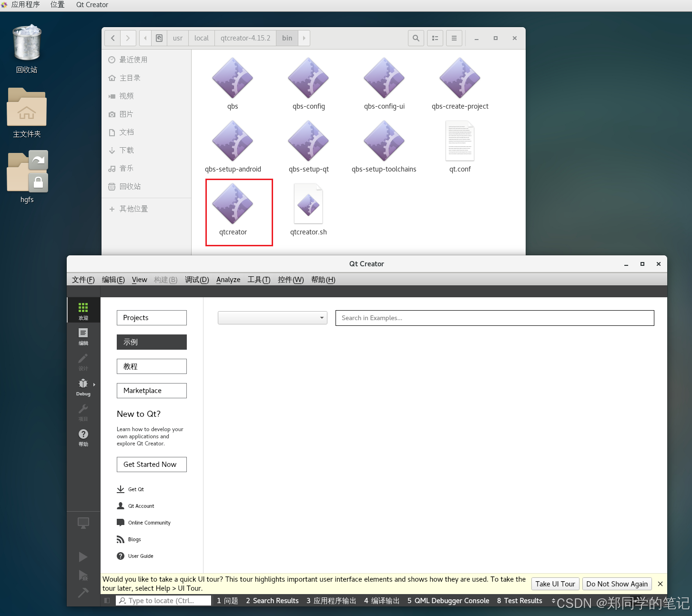Click the build hammer icon
This screenshot has width=692, height=616.
[x=83, y=593]
